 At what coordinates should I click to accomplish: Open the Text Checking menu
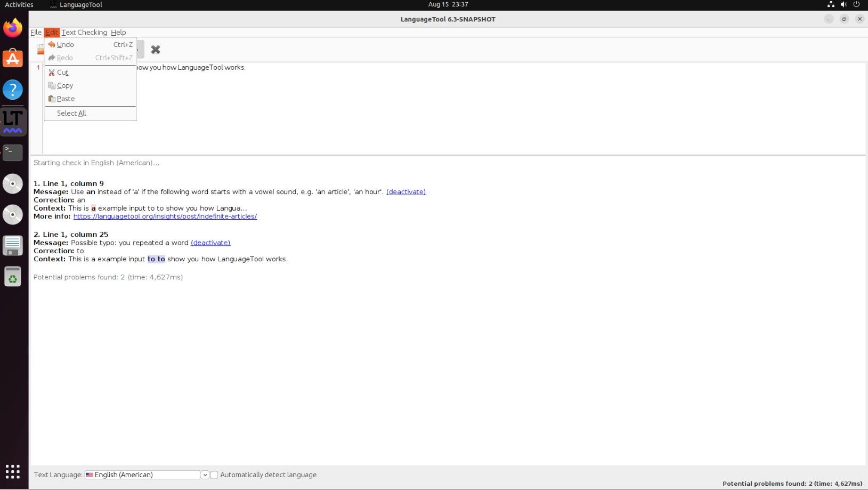pos(85,32)
